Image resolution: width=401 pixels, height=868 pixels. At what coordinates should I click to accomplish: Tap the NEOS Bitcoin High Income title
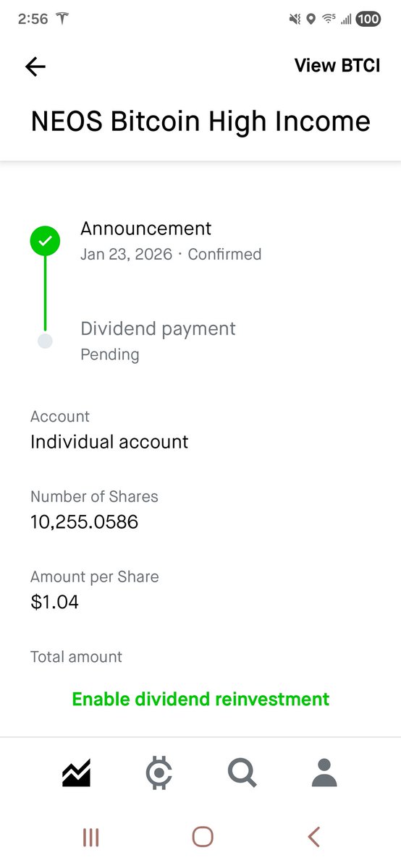click(200, 121)
